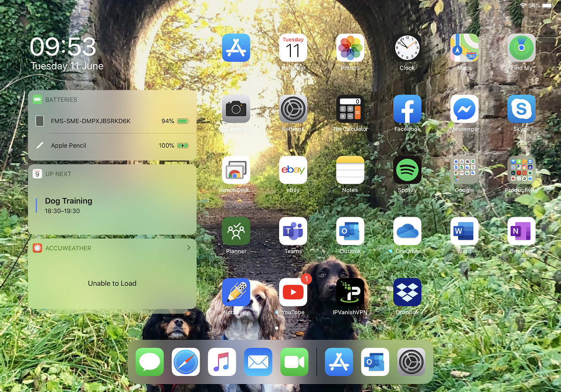Launch Outlook from the home screen grid

coord(350,231)
